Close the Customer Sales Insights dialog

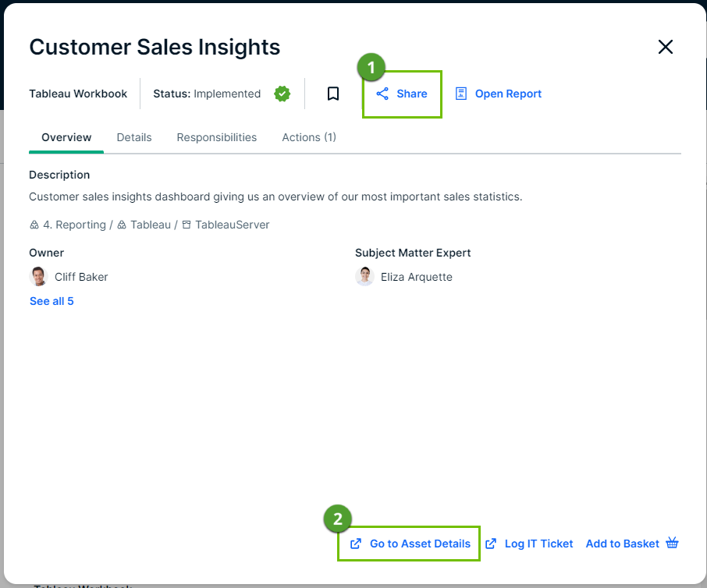(x=665, y=47)
